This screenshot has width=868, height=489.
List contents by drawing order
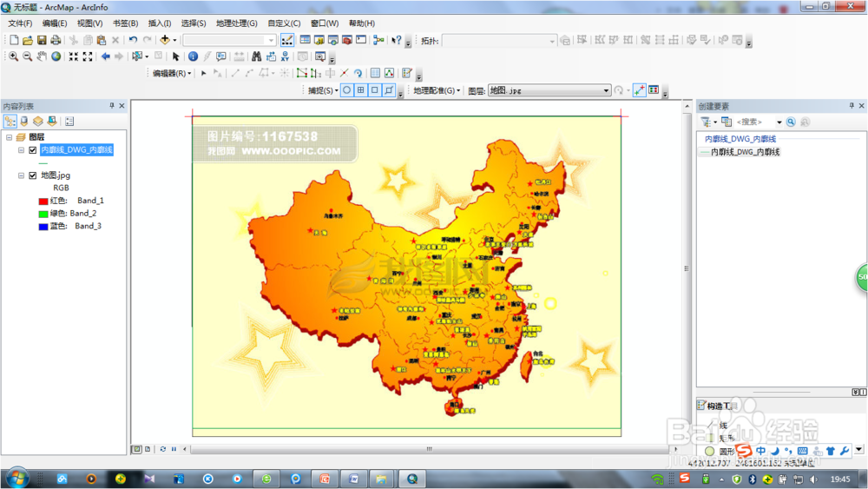tap(10, 122)
